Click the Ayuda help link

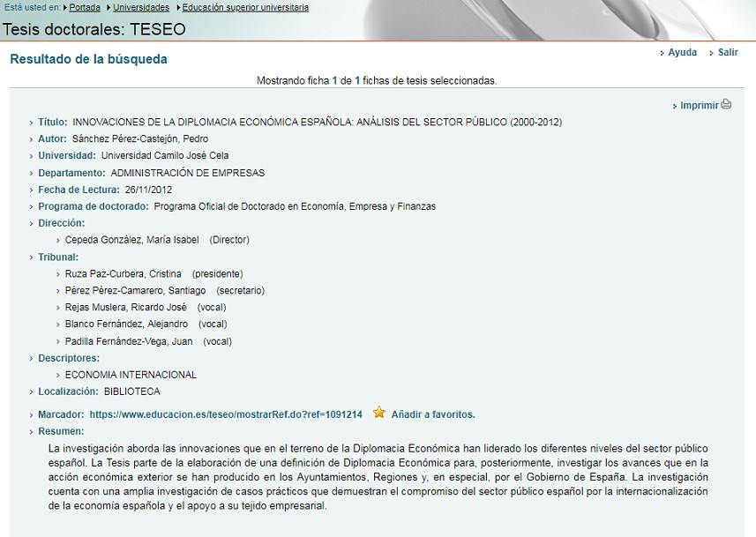[x=682, y=52]
